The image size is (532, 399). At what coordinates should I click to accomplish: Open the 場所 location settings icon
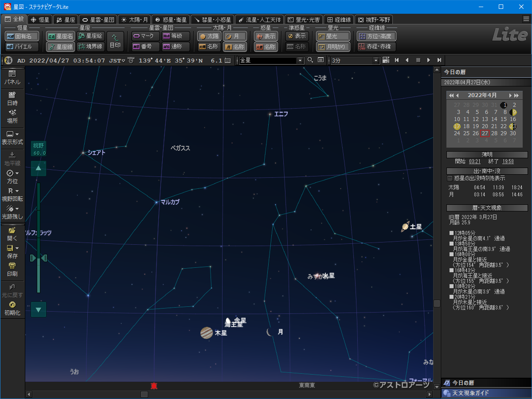tap(12, 116)
